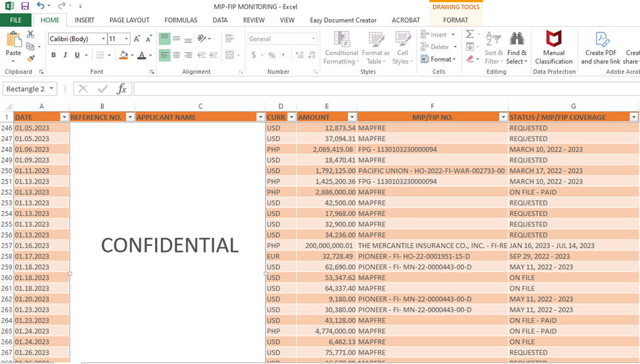The width and height of the screenshot is (640, 364).
Task: Click the Redo arrow icon
Action: 62,6
